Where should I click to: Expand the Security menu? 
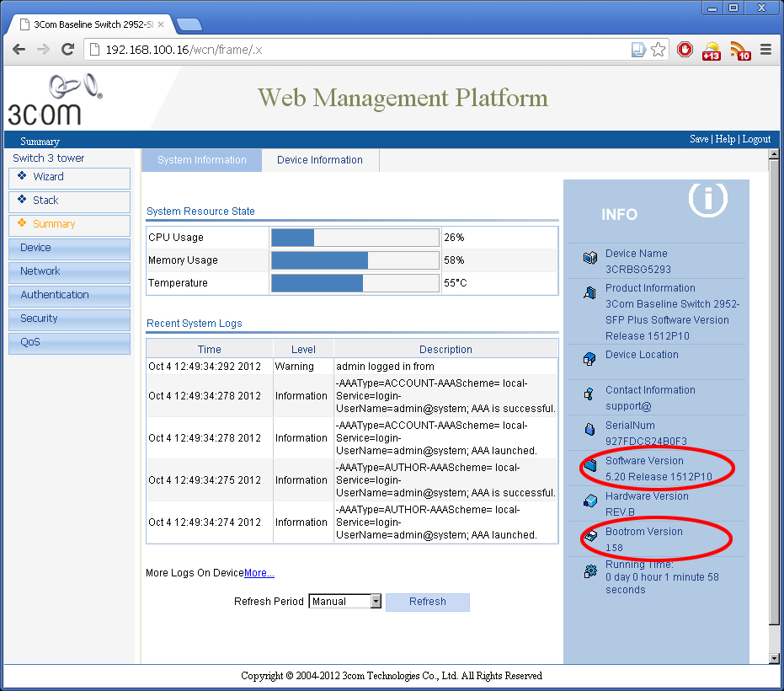coord(70,319)
